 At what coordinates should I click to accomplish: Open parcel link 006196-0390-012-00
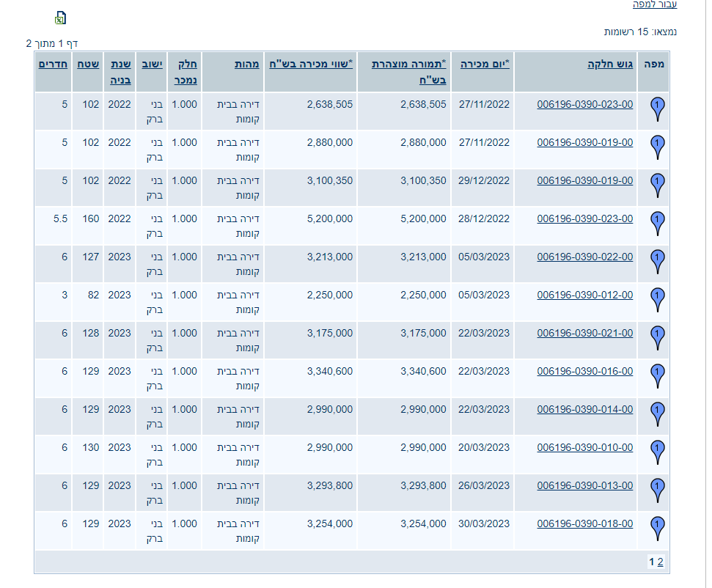pyautogui.click(x=584, y=295)
